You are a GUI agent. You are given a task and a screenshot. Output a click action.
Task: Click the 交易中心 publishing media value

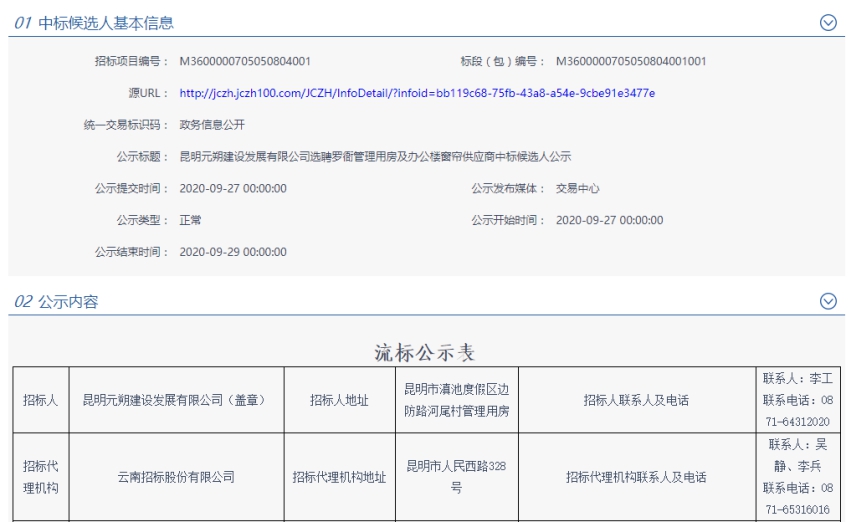coord(577,188)
